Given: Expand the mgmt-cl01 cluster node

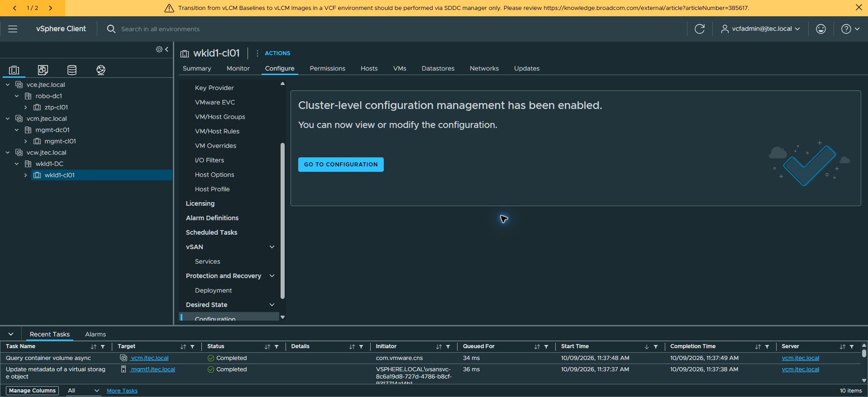Looking at the screenshot, I should pyautogui.click(x=26, y=142).
